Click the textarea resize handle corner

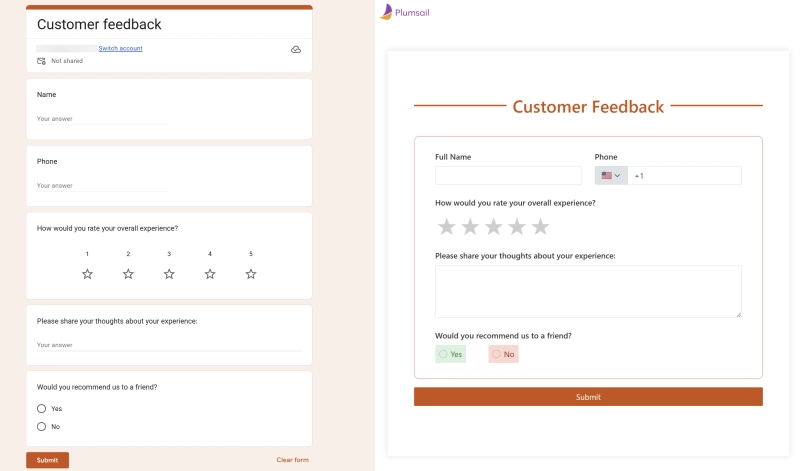click(x=738, y=314)
